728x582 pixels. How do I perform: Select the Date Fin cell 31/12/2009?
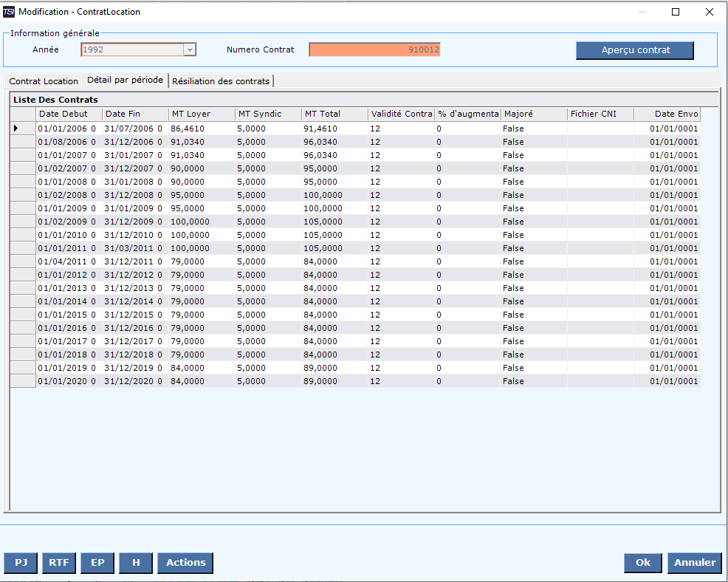(x=136, y=222)
